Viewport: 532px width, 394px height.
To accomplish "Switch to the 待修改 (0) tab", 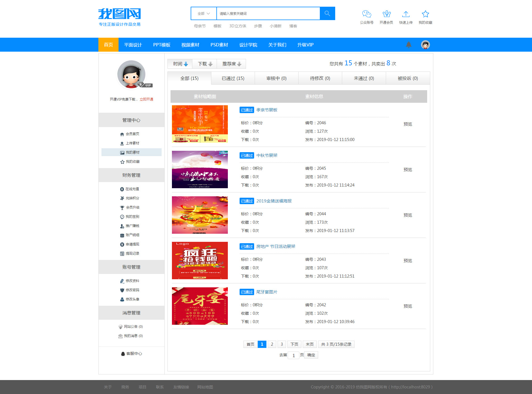I will click(320, 78).
